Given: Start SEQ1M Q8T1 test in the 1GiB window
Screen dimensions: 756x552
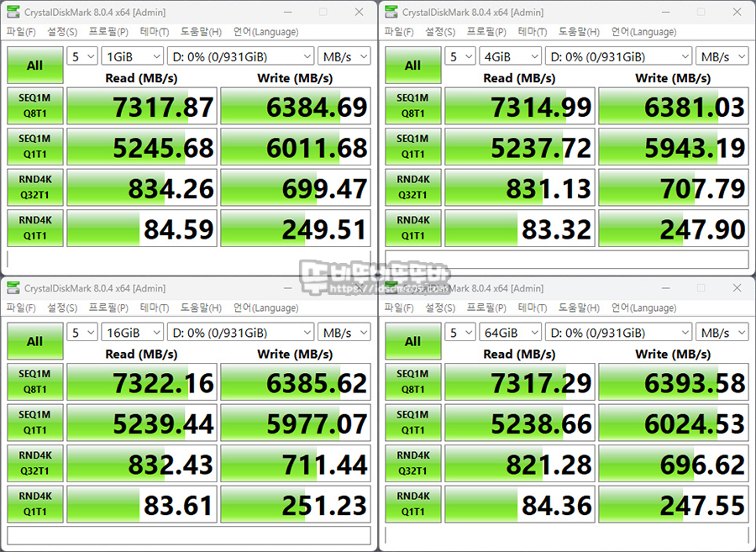Looking at the screenshot, I should click(x=35, y=106).
